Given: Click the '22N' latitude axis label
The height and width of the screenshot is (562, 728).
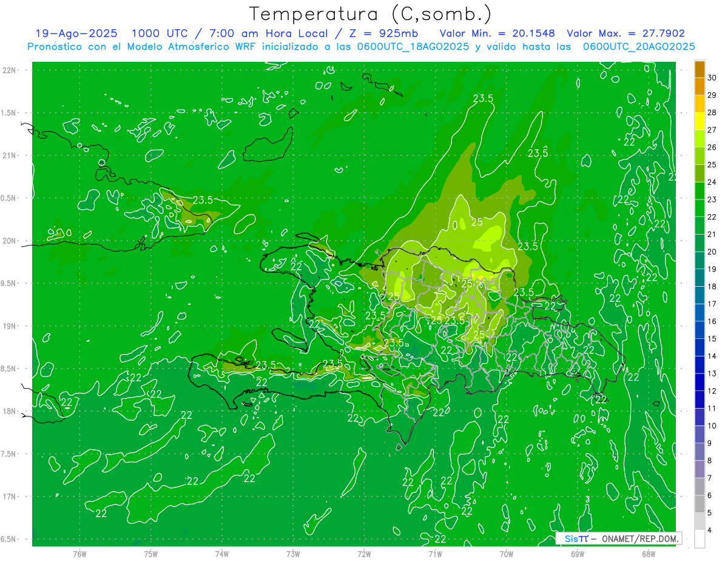Looking at the screenshot, I should [10, 70].
